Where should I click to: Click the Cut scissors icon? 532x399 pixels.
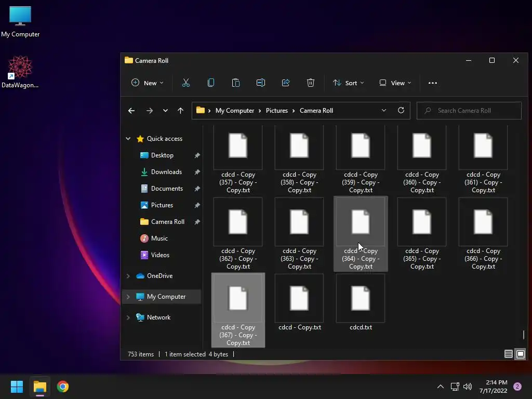point(185,83)
